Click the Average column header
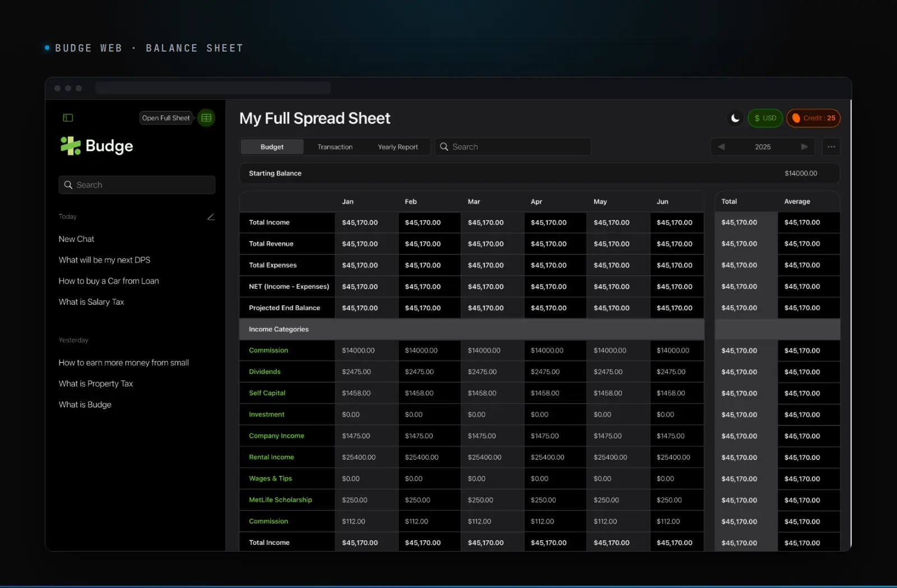 (x=797, y=202)
